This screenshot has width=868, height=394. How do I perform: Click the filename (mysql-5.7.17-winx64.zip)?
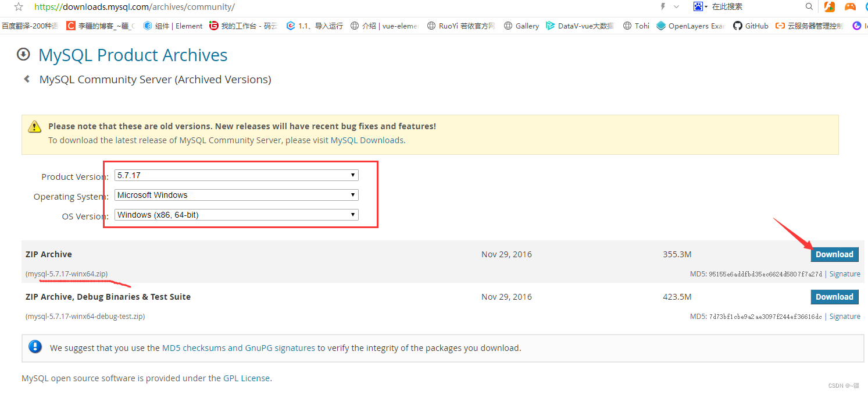click(66, 274)
